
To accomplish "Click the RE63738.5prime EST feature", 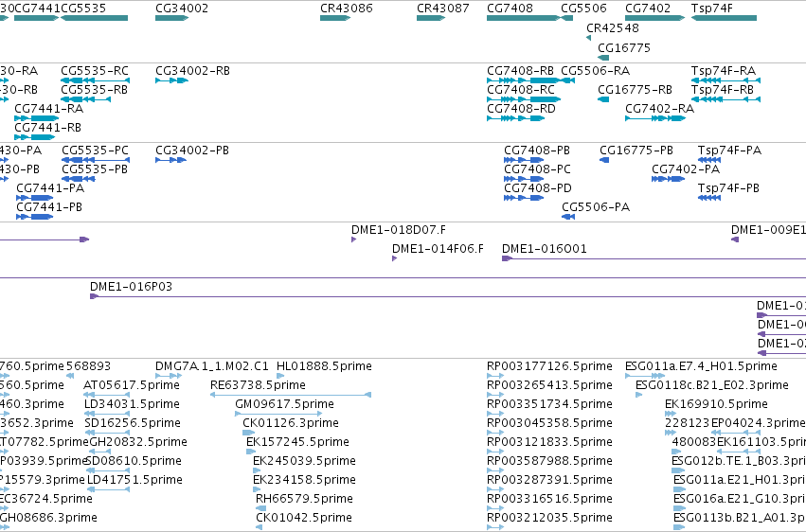I will coord(291,395).
